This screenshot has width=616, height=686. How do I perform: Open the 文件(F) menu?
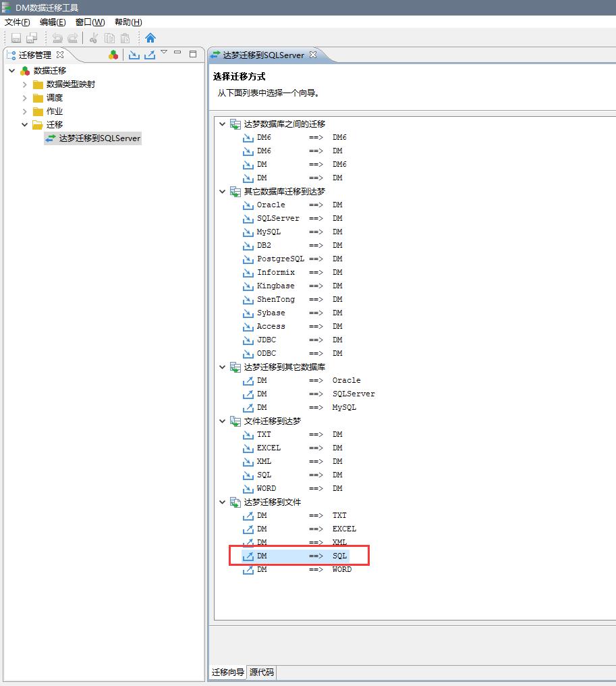(18, 22)
